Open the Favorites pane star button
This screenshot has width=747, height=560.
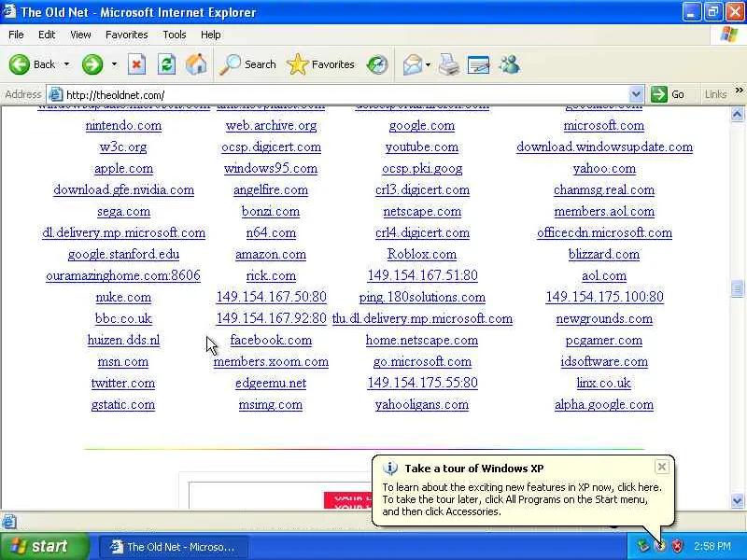pyautogui.click(x=321, y=64)
